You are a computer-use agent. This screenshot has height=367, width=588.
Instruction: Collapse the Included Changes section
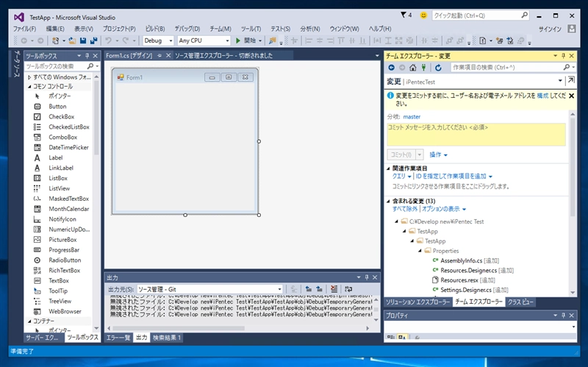[x=389, y=201]
